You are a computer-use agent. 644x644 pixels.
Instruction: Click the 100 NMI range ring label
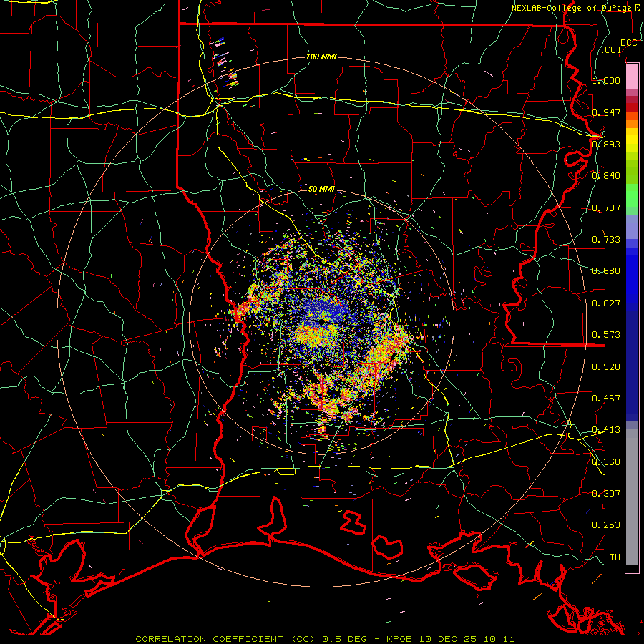(x=321, y=57)
